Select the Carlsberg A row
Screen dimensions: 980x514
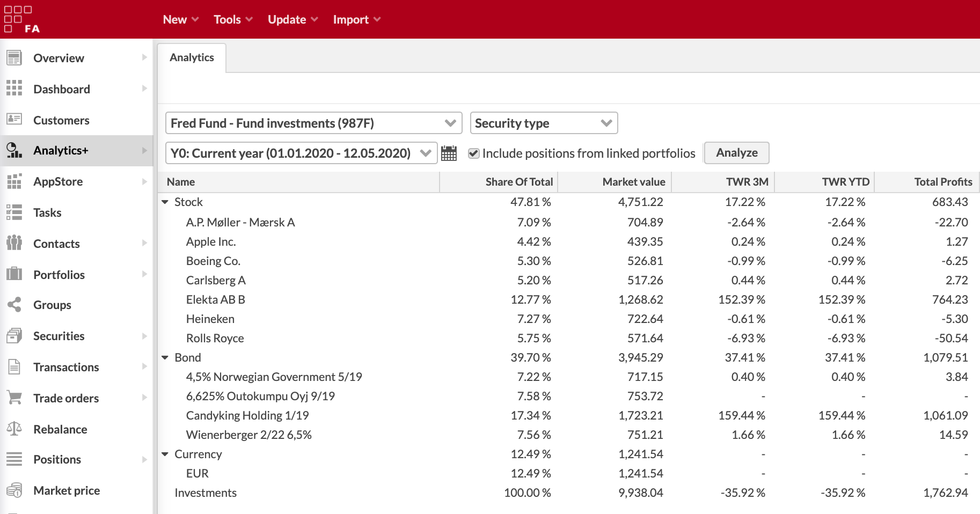tap(569, 280)
